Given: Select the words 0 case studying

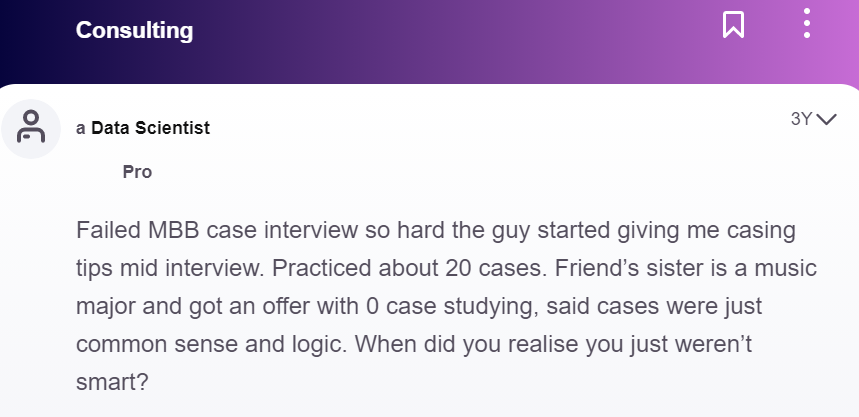Looking at the screenshot, I should coord(448,307).
